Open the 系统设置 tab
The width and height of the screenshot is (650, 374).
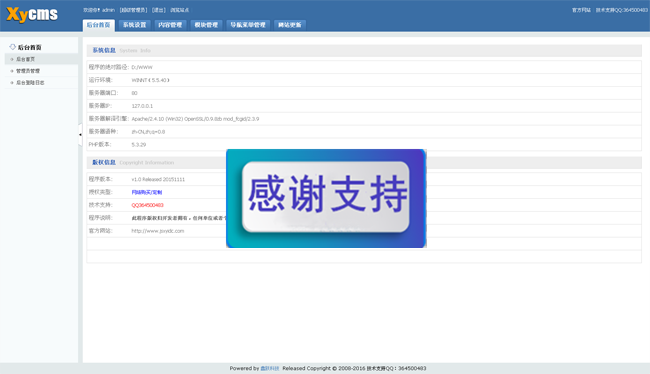pyautogui.click(x=134, y=25)
